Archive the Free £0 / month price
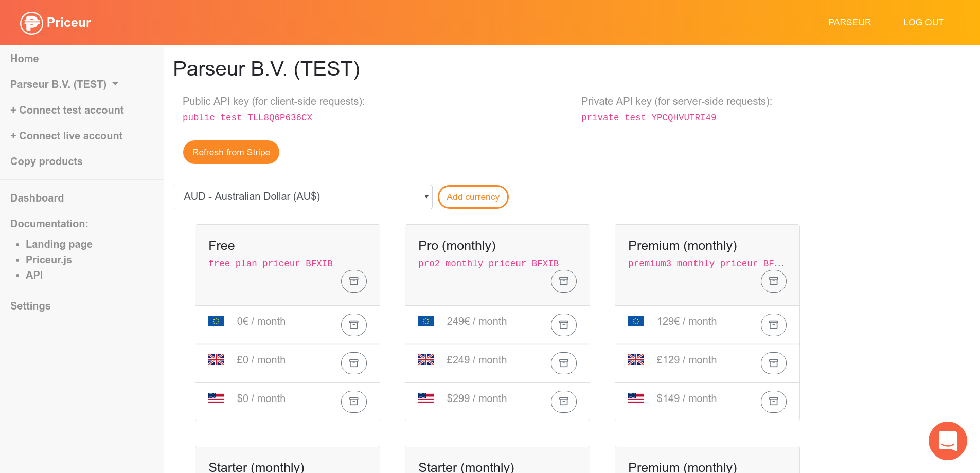This screenshot has height=473, width=980. pyautogui.click(x=354, y=363)
